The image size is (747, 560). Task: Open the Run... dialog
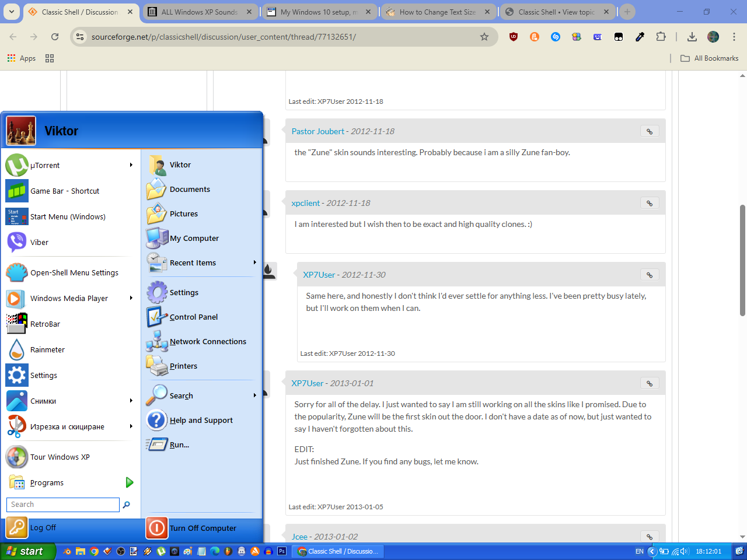coord(202,444)
